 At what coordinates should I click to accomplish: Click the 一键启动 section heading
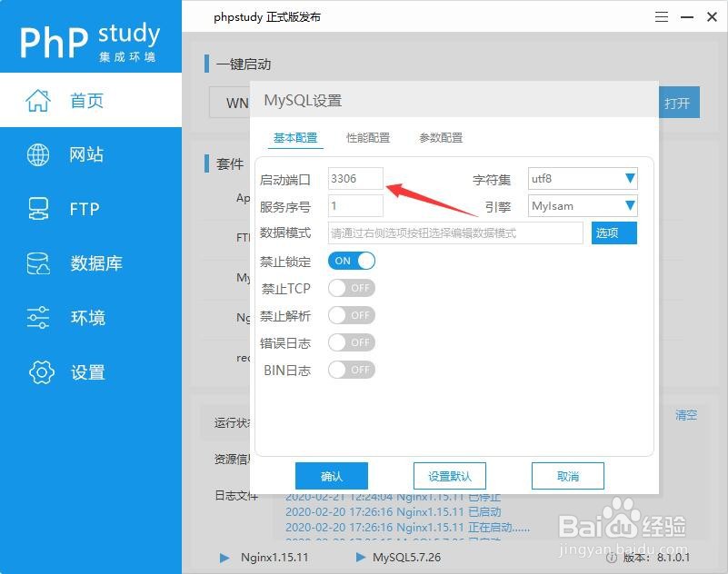coord(244,64)
